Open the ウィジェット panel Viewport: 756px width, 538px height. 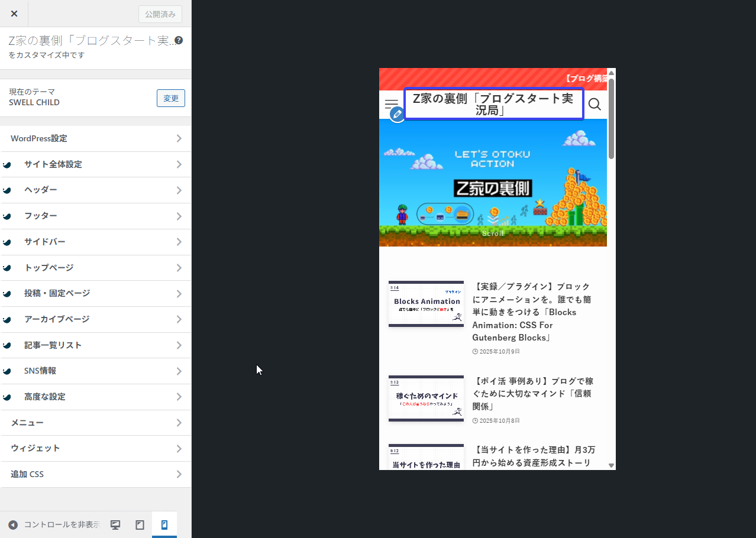click(x=95, y=448)
